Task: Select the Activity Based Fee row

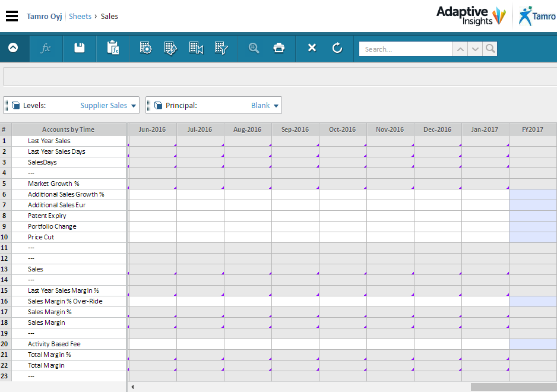Action: coord(54,344)
